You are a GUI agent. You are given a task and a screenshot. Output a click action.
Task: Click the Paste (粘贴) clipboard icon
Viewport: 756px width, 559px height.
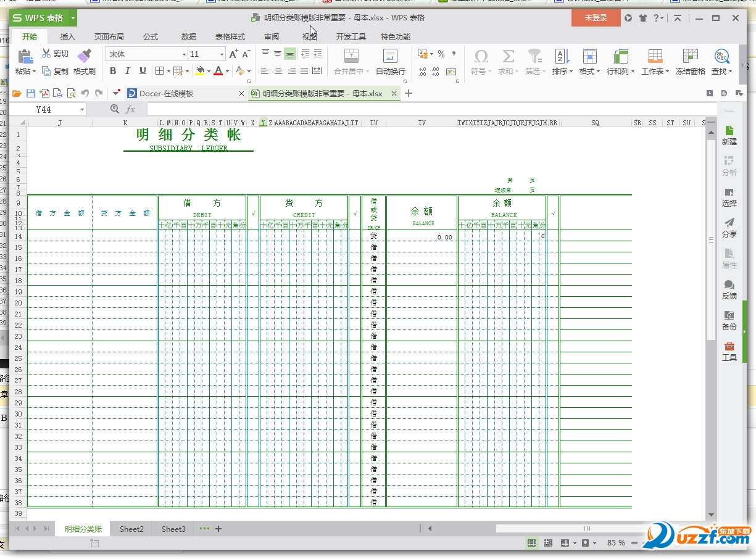25,57
